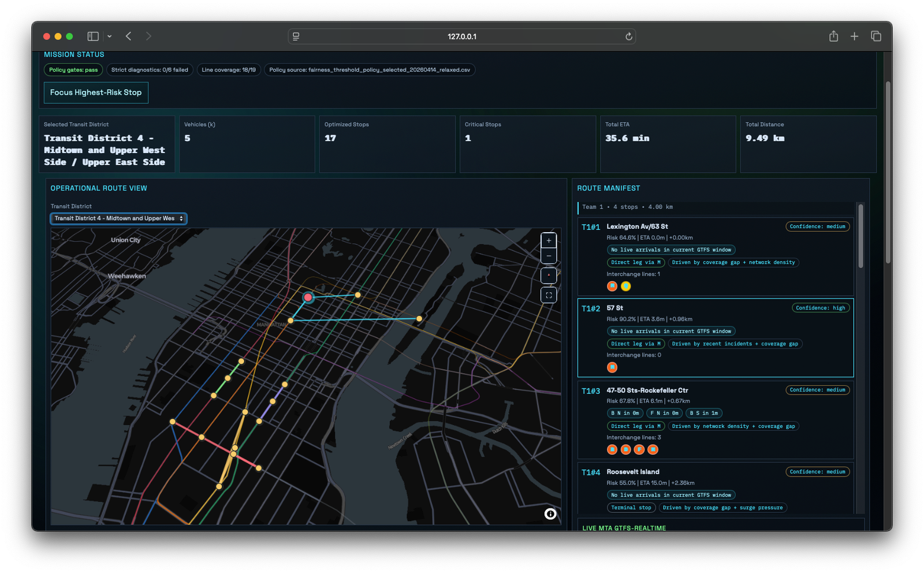Screen dimensions: 924x573
Task: Toggle the Safari sidebar
Action: pyautogui.click(x=93, y=36)
